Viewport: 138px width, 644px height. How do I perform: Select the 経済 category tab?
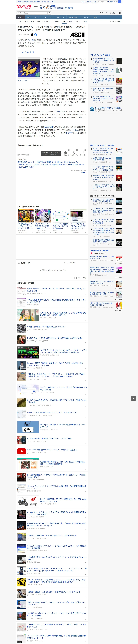[x=39, y=21]
